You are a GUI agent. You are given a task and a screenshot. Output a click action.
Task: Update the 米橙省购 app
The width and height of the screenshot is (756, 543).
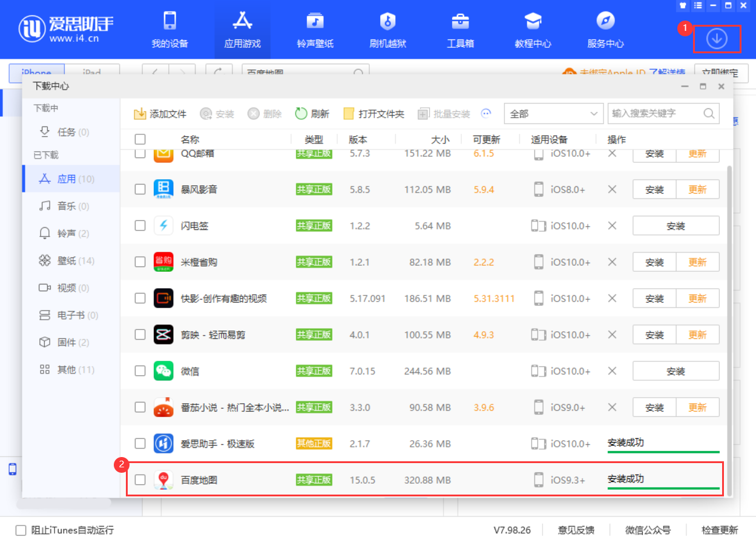pyautogui.click(x=697, y=262)
